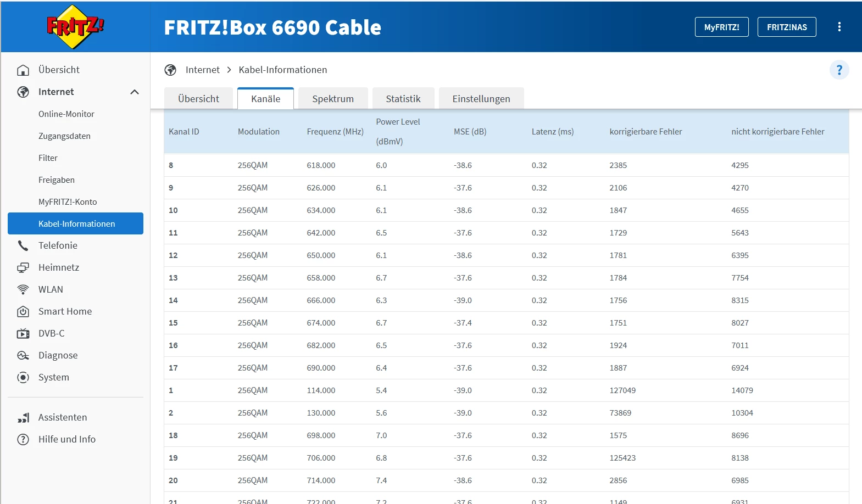This screenshot has height=504, width=862.
Task: Open Heimnetz in the sidebar
Action: [x=59, y=267]
